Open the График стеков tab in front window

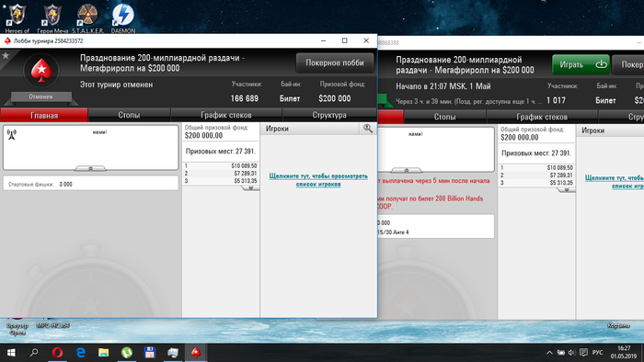tap(226, 115)
